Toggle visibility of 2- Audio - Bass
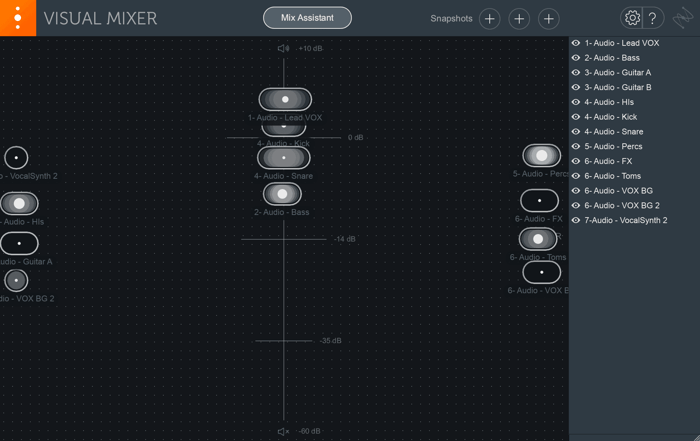700x441 pixels. 576,58
